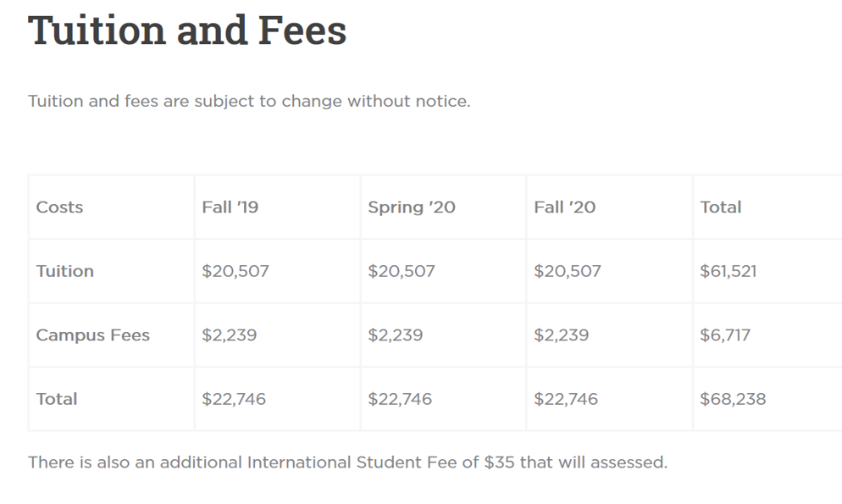Click Spring '20 total $22,746 cell
Viewport: 842px width, 504px height.
[400, 399]
